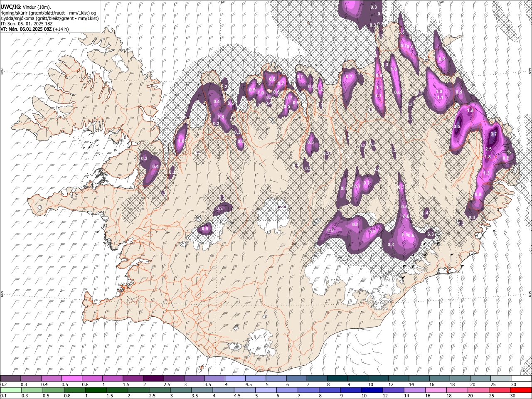This screenshot has height=399, width=532.
Task: Click the 0.1 label in the bottom legend
Action: pyautogui.click(x=3, y=396)
